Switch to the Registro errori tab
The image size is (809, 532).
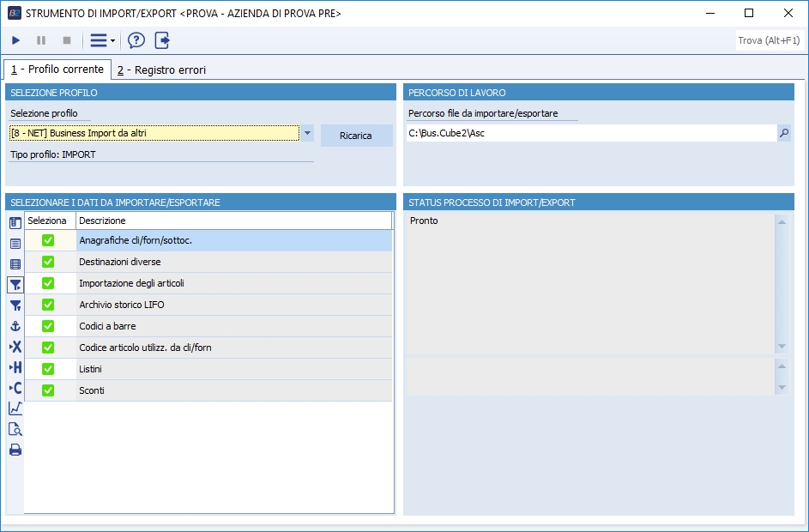(x=161, y=70)
